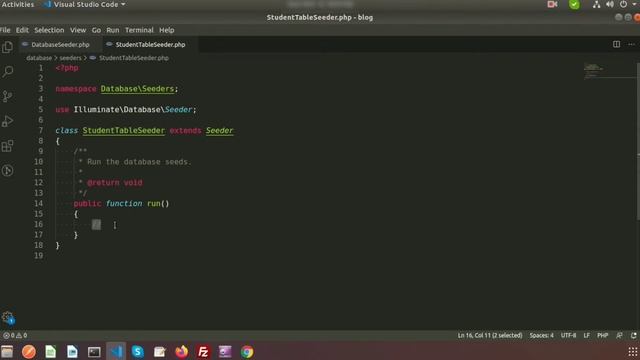Show the applications grid
The width and height of the screenshot is (640, 360).
(x=632, y=351)
